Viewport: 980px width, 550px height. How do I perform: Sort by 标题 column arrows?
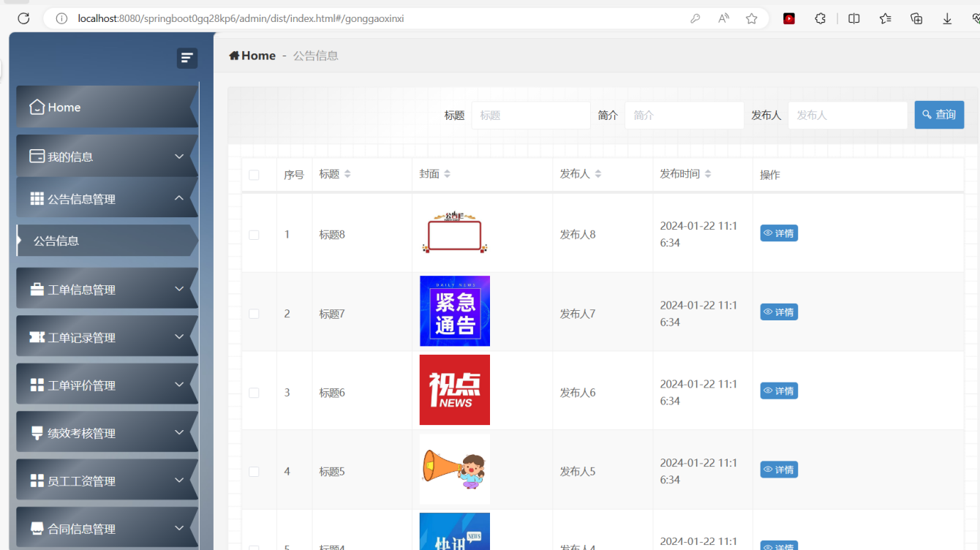click(347, 174)
